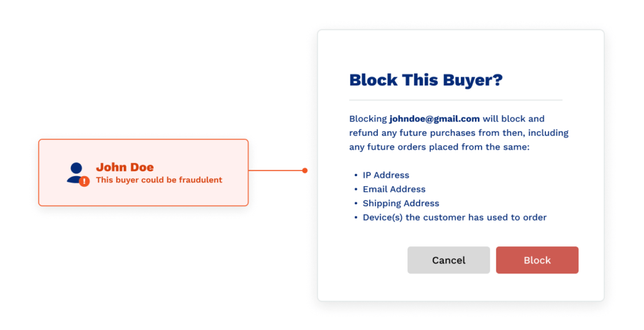Image resolution: width=644 pixels, height=330 pixels.
Task: Click the John Doe name label
Action: 125,167
